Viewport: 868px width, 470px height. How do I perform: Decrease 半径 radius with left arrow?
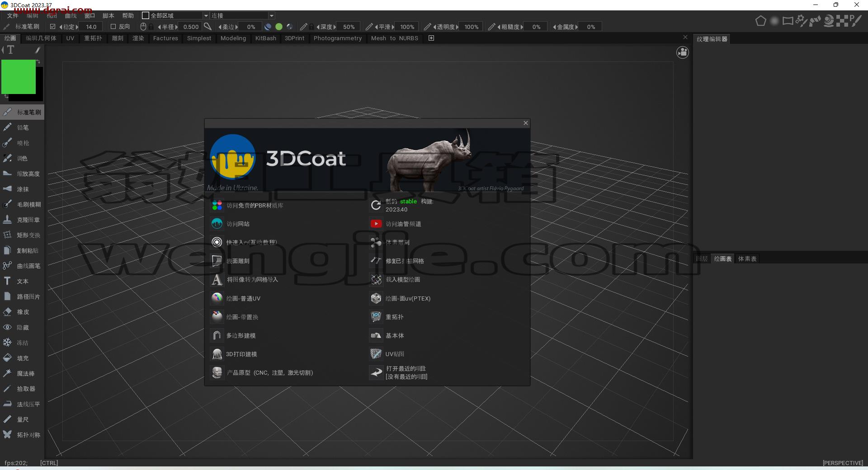pos(159,27)
